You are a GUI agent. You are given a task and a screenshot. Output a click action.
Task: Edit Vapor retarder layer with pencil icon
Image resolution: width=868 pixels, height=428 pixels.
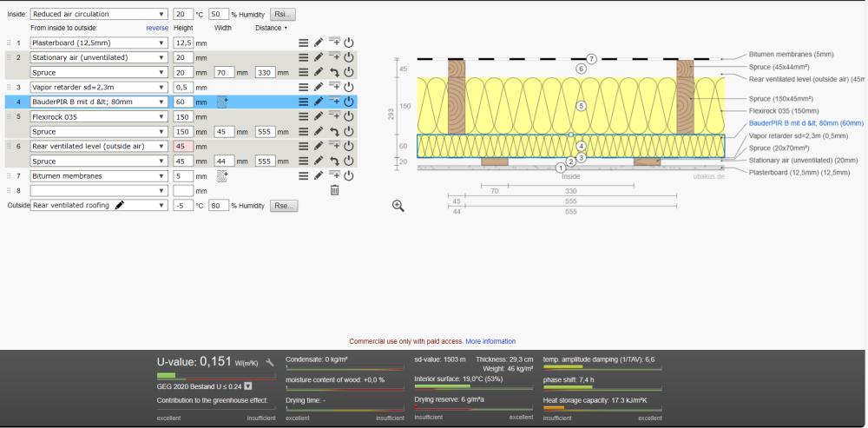pos(319,87)
